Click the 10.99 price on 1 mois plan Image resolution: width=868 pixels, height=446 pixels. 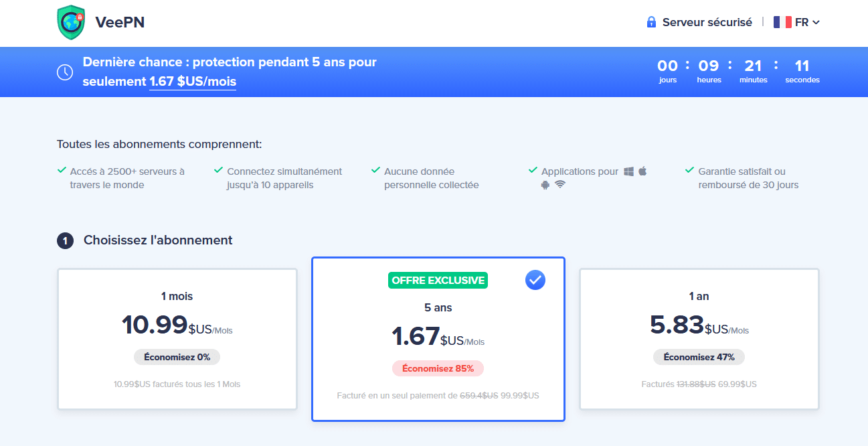click(154, 325)
